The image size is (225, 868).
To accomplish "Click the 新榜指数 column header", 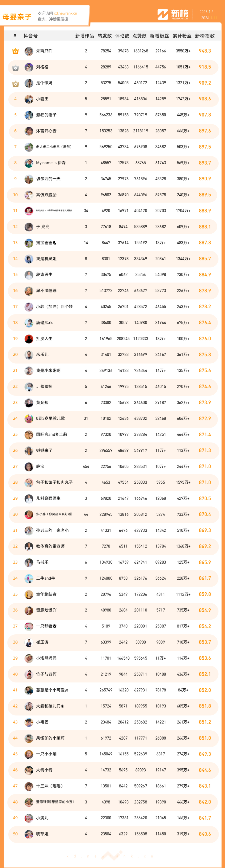I will [205, 36].
